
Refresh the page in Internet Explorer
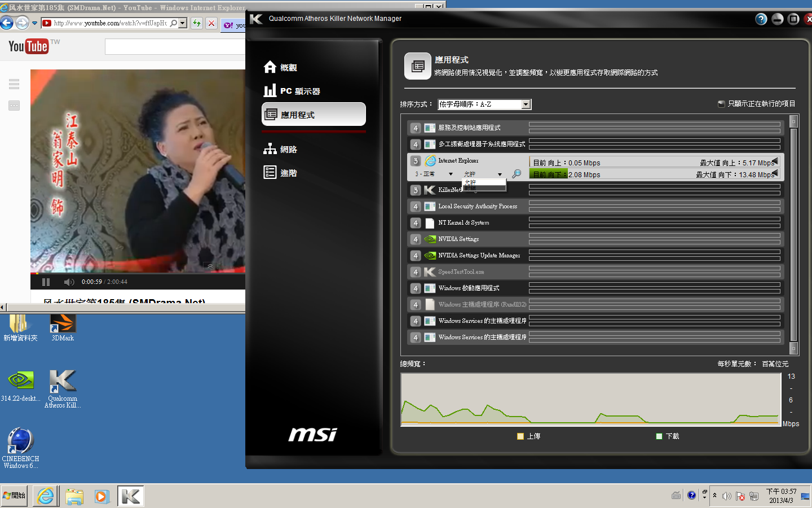click(197, 23)
